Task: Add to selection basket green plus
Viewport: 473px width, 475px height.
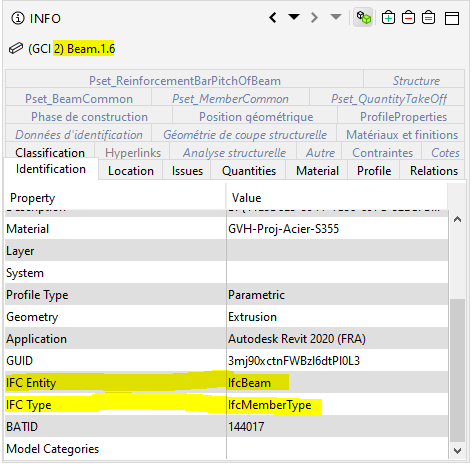Action: coord(388,18)
